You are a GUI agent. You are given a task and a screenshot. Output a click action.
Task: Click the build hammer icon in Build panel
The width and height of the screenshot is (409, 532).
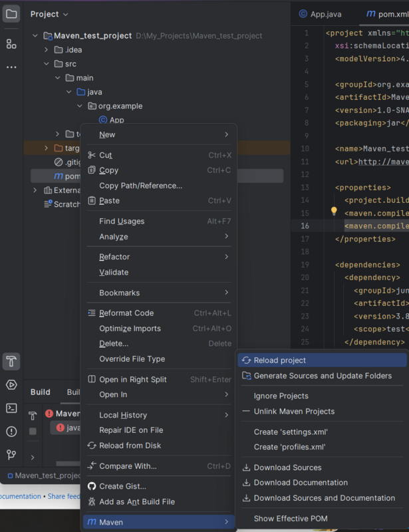coord(33,416)
